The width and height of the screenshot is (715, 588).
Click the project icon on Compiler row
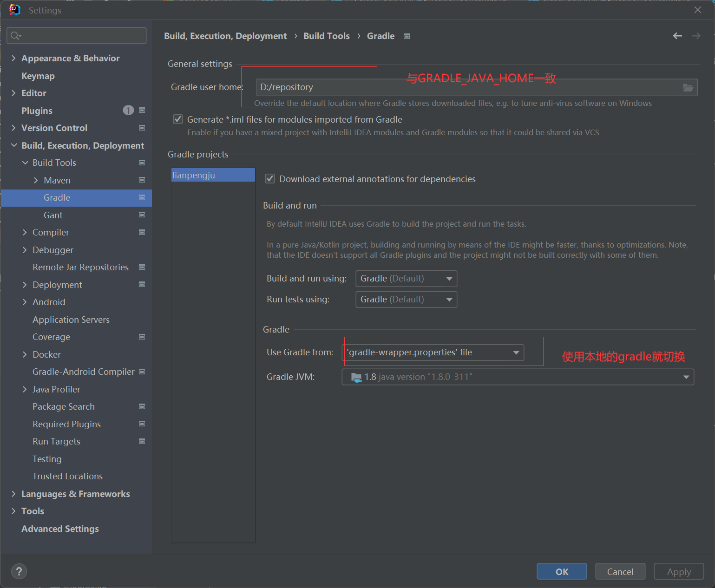click(x=142, y=232)
